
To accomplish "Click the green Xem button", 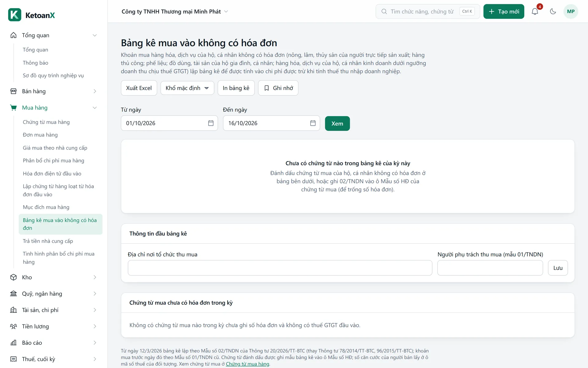I will tap(337, 124).
